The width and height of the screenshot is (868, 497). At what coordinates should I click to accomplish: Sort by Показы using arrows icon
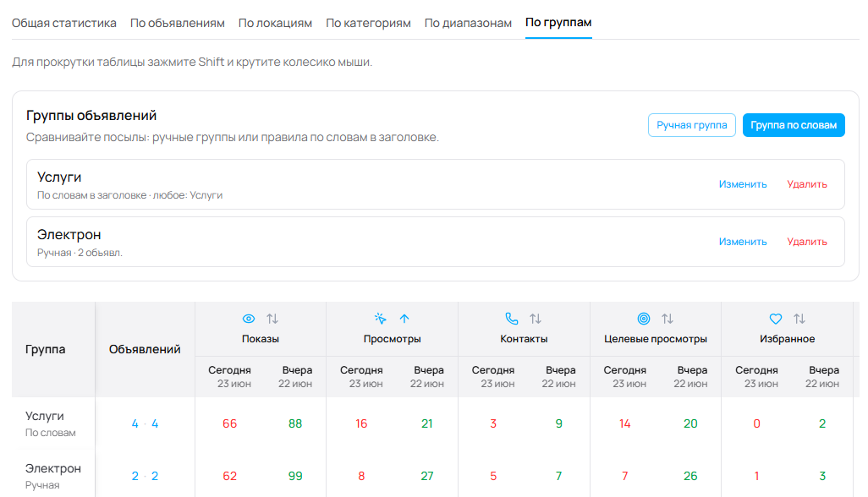coord(272,319)
